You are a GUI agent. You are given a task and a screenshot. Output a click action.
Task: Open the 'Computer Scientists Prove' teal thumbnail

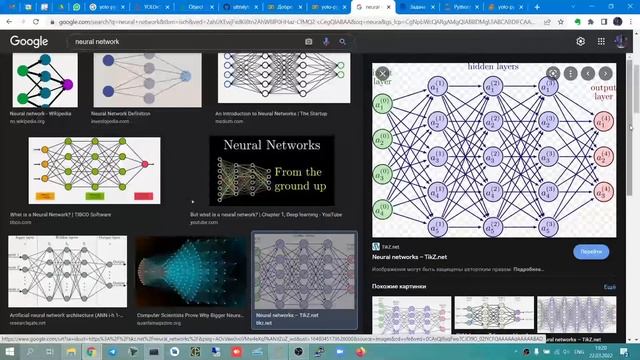click(x=190, y=272)
